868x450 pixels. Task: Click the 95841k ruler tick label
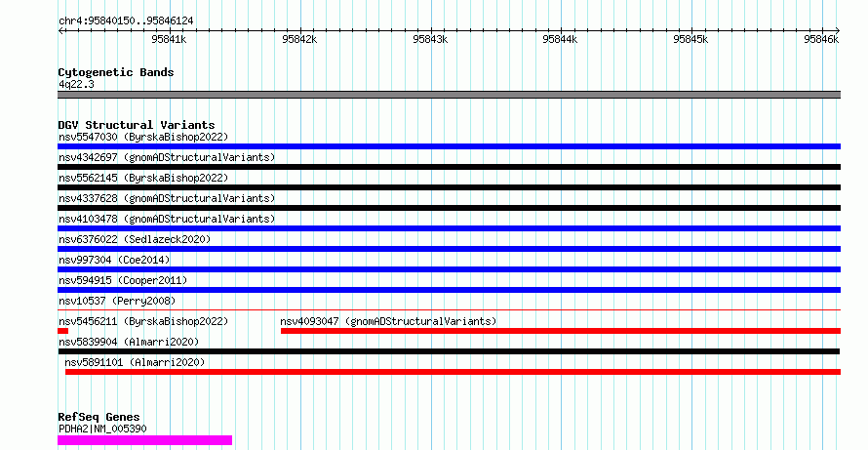(x=169, y=39)
